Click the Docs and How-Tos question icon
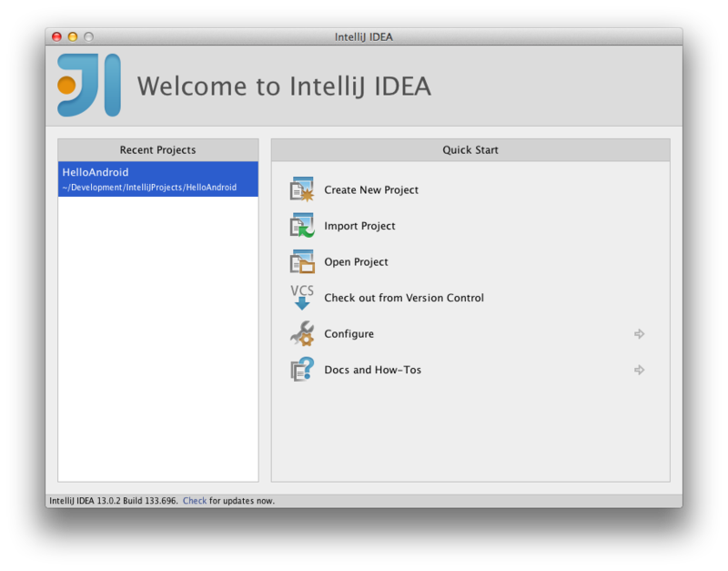The height and width of the screenshot is (571, 728). tap(302, 370)
